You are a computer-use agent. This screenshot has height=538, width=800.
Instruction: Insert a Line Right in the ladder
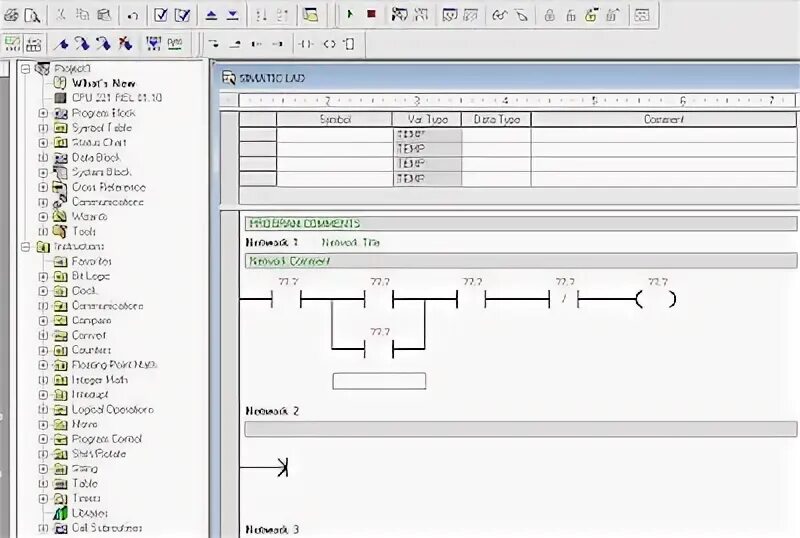[x=278, y=44]
